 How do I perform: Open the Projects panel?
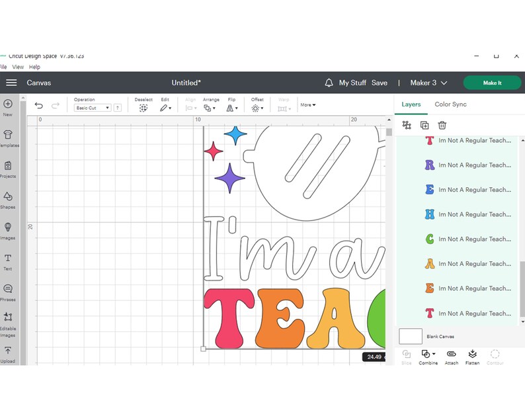(x=8, y=169)
